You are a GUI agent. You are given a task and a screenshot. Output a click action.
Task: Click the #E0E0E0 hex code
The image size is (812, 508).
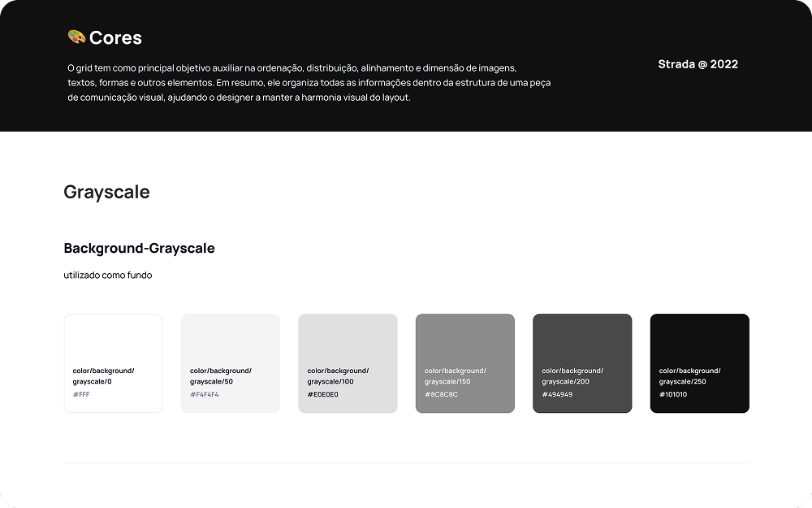[x=322, y=394]
